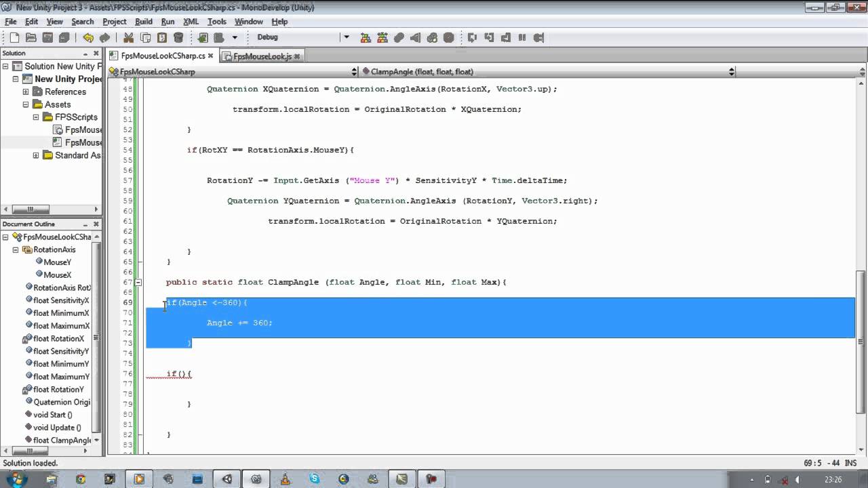Create a new file from the toolbar
This screenshot has width=868, height=488.
(x=14, y=38)
